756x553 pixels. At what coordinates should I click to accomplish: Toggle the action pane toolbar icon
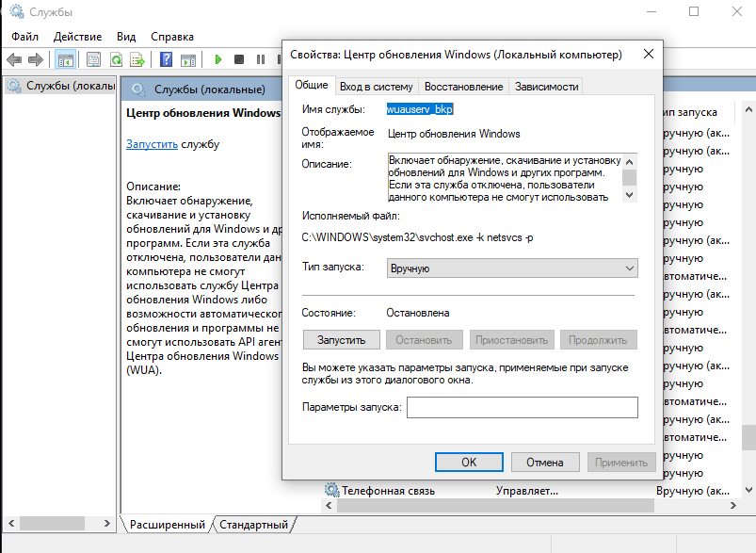188,60
